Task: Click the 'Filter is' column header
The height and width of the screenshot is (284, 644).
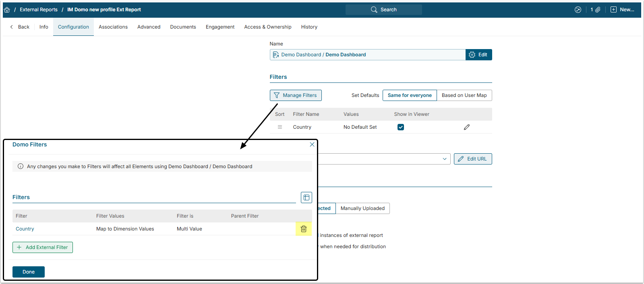Action: coord(185,216)
